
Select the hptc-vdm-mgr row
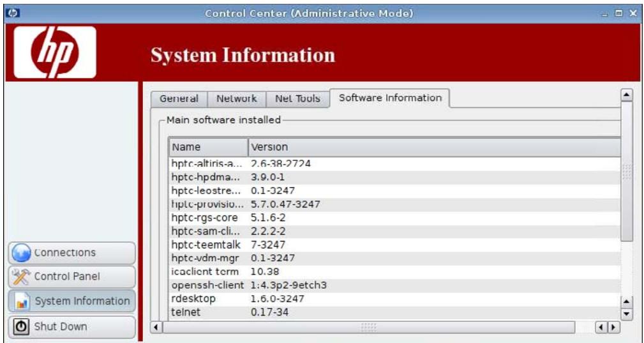tap(394, 259)
